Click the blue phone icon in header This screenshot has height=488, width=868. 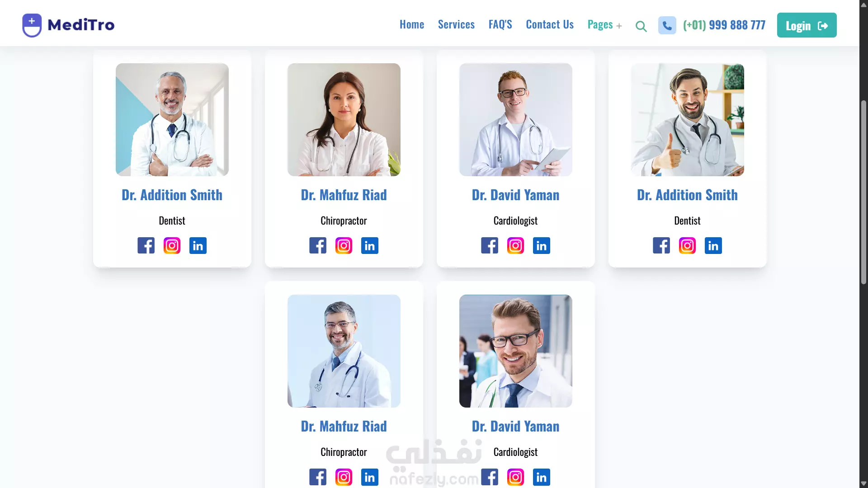click(x=667, y=25)
